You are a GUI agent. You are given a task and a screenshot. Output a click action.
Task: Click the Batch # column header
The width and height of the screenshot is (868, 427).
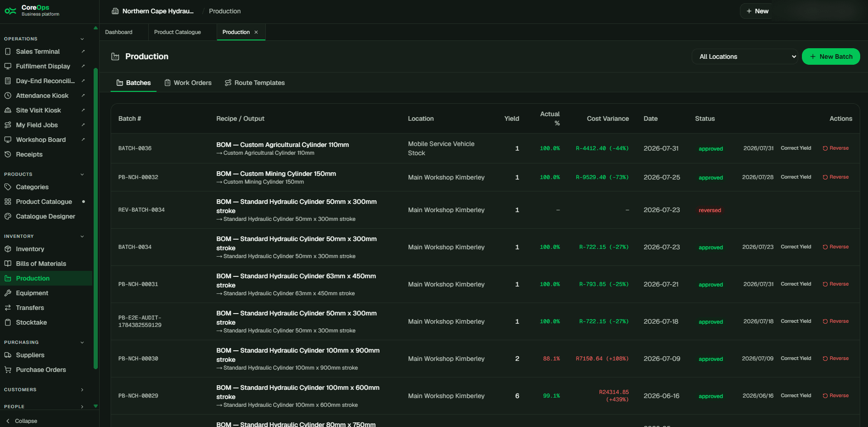(x=129, y=118)
